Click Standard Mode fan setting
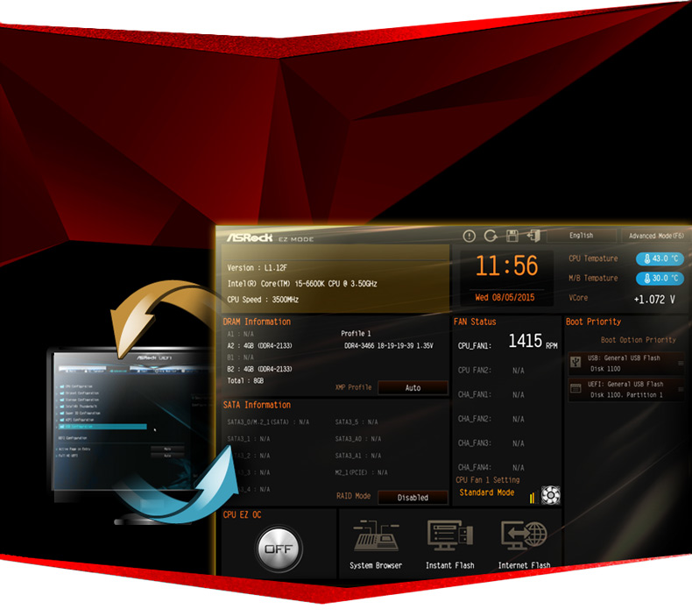692x616 pixels. [487, 492]
